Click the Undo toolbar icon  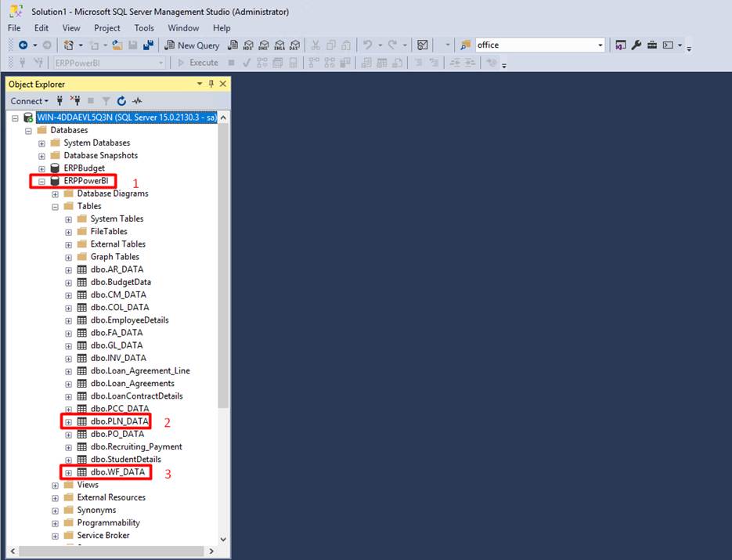click(x=368, y=45)
